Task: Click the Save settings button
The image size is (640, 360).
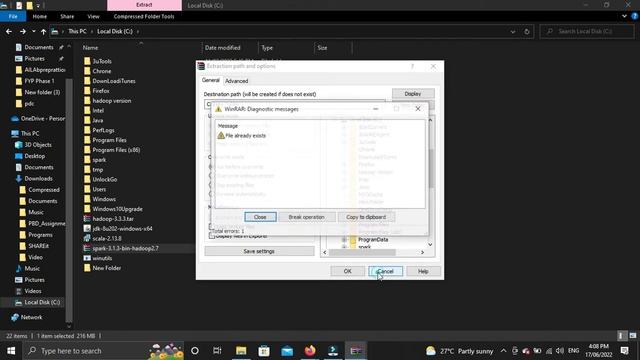Action: 259,251
